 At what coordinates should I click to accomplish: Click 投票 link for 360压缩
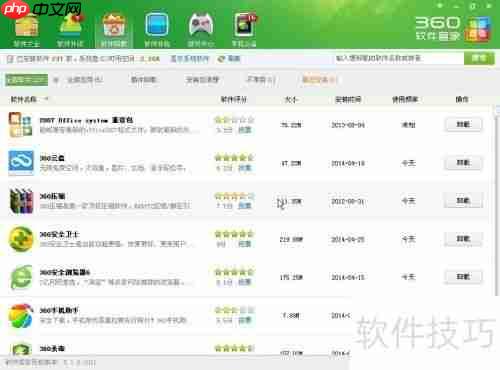click(x=245, y=206)
